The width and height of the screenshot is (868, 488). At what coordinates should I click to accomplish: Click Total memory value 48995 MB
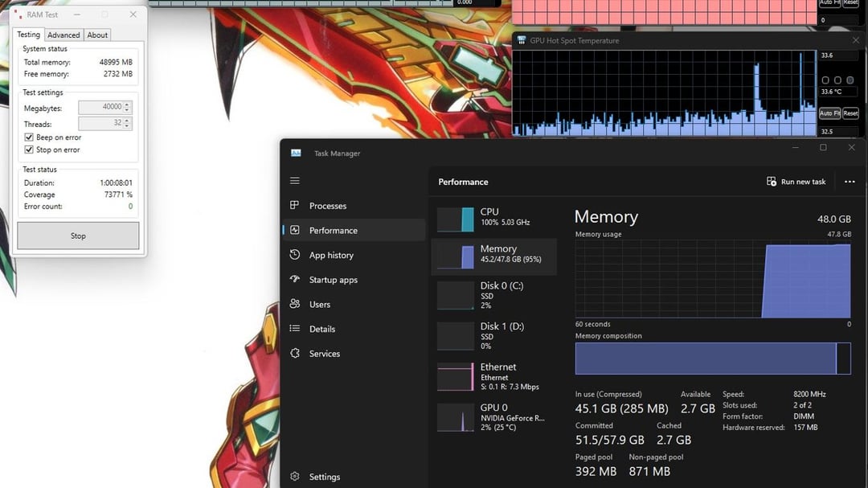pyautogui.click(x=116, y=62)
